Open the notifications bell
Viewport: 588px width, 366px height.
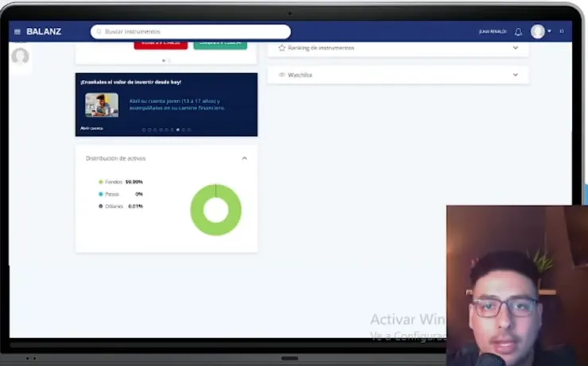[x=518, y=32]
